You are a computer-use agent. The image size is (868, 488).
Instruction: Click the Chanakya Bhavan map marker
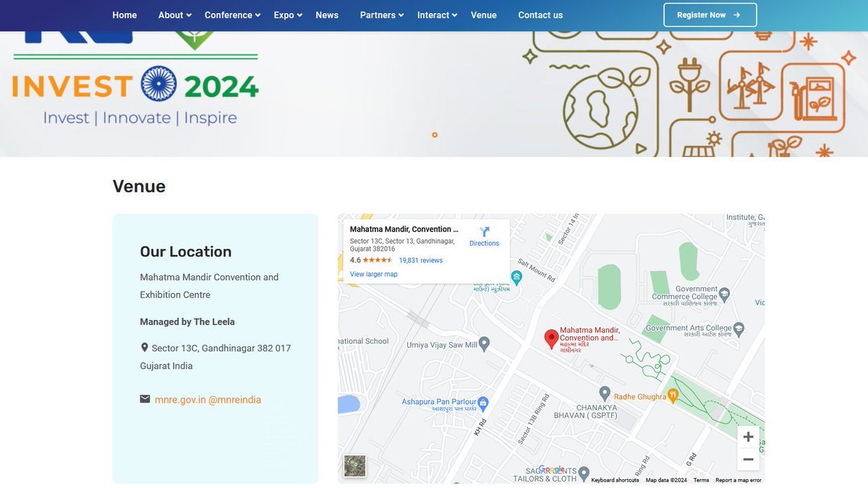605,393
